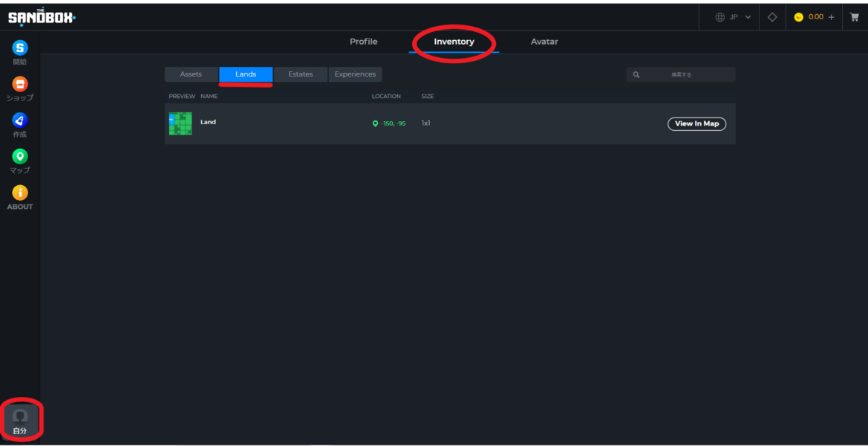The width and height of the screenshot is (868, 446).
Task: Open the マップ map pin icon
Action: click(20, 157)
